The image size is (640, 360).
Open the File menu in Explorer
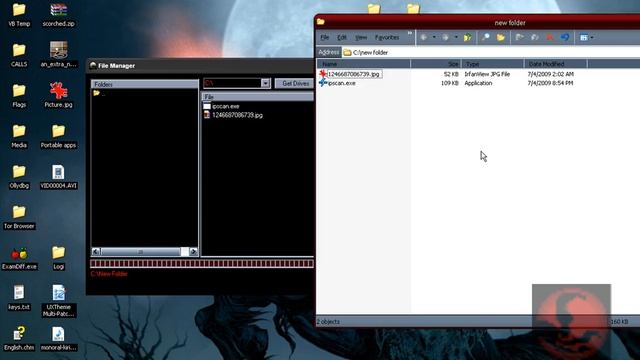pos(324,37)
